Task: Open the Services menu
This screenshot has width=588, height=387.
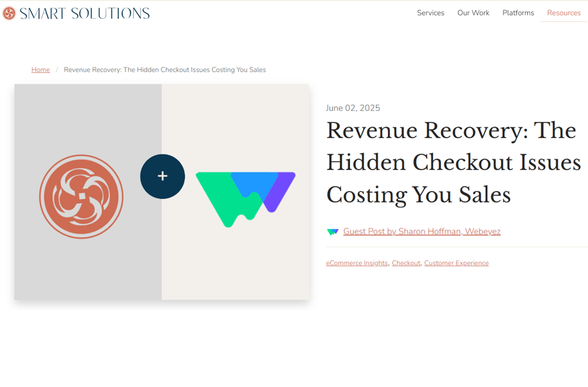Action: pos(431,13)
